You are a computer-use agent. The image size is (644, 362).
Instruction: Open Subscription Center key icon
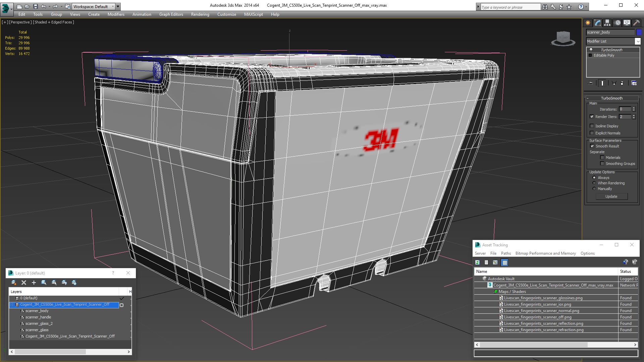click(553, 7)
